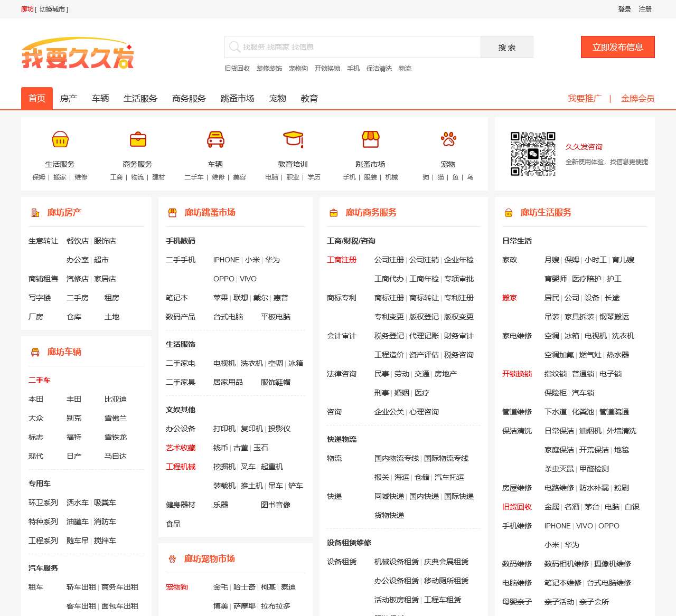Click the 廊坊车辆 car icon
This screenshot has height=616, width=676.
click(x=35, y=352)
